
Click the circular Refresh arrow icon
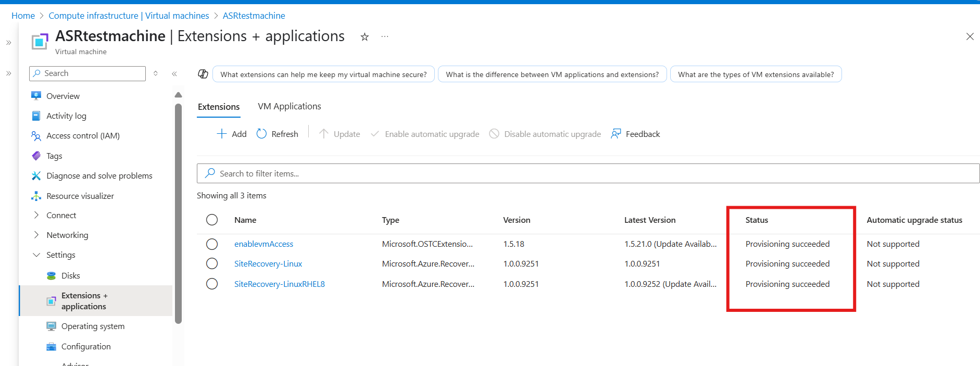261,134
